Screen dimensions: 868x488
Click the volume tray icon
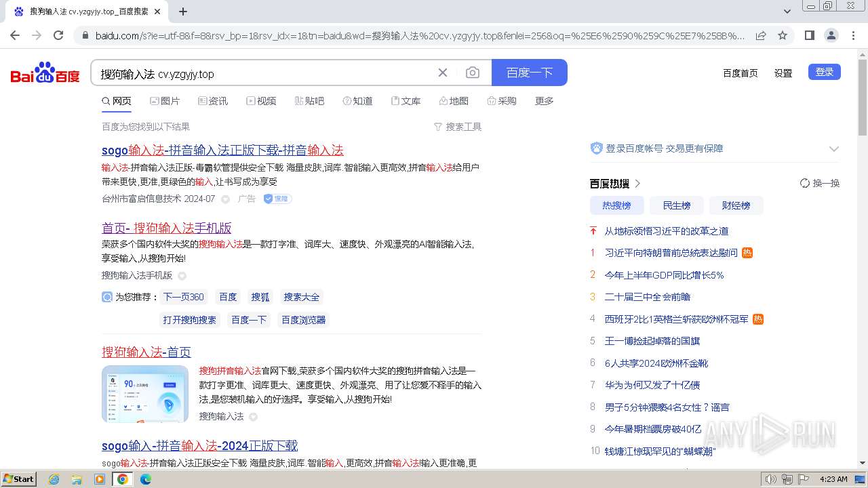[x=771, y=479]
